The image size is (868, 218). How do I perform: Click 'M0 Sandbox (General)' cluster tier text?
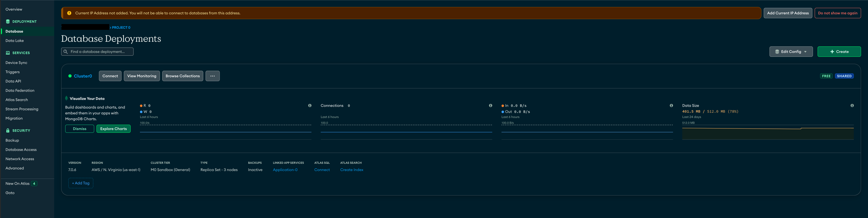click(x=170, y=170)
